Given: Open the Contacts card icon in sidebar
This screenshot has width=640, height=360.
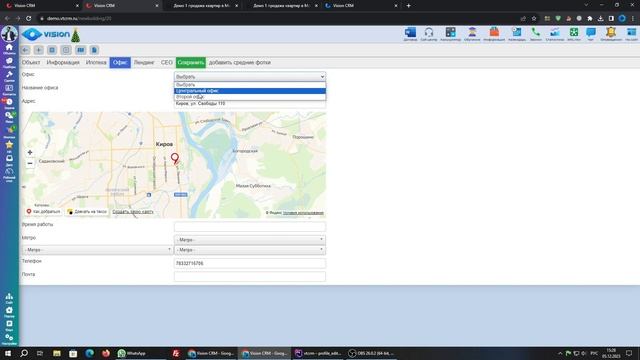Looking at the screenshot, I should coord(9,90).
